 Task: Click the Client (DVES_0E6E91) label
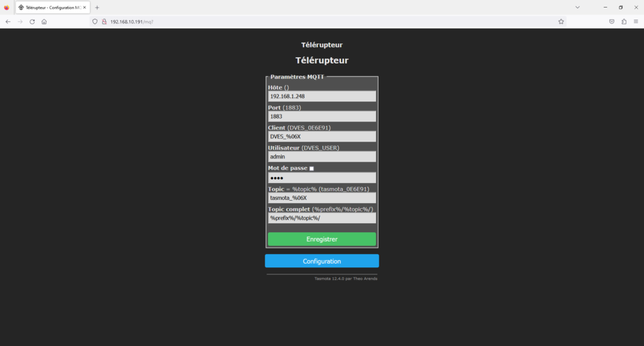[x=299, y=128]
